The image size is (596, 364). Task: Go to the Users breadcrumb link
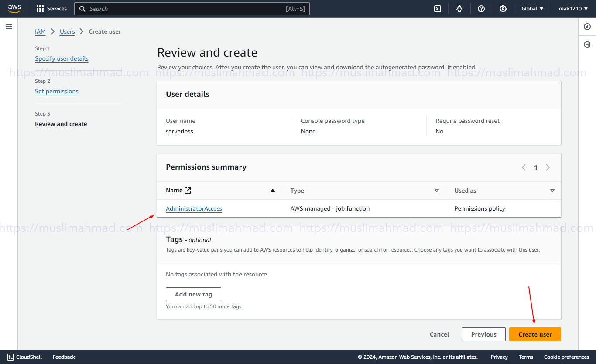pyautogui.click(x=67, y=31)
